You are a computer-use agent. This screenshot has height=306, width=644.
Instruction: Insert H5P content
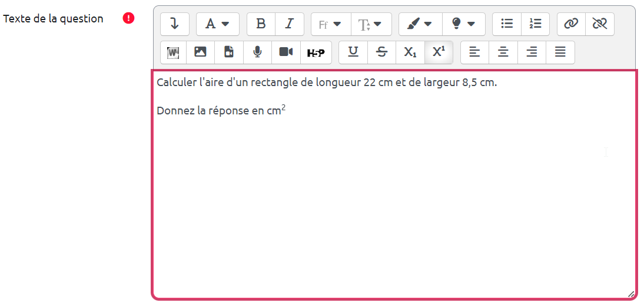(x=316, y=52)
